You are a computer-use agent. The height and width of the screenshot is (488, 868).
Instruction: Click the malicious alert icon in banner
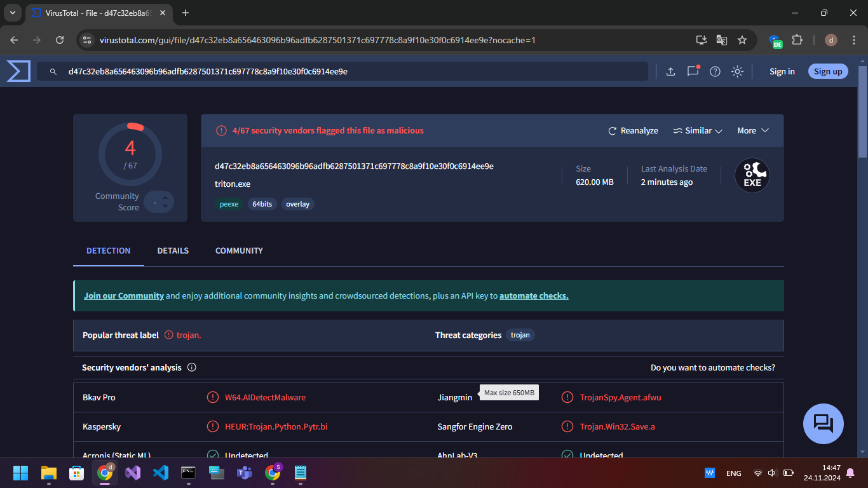click(x=221, y=130)
